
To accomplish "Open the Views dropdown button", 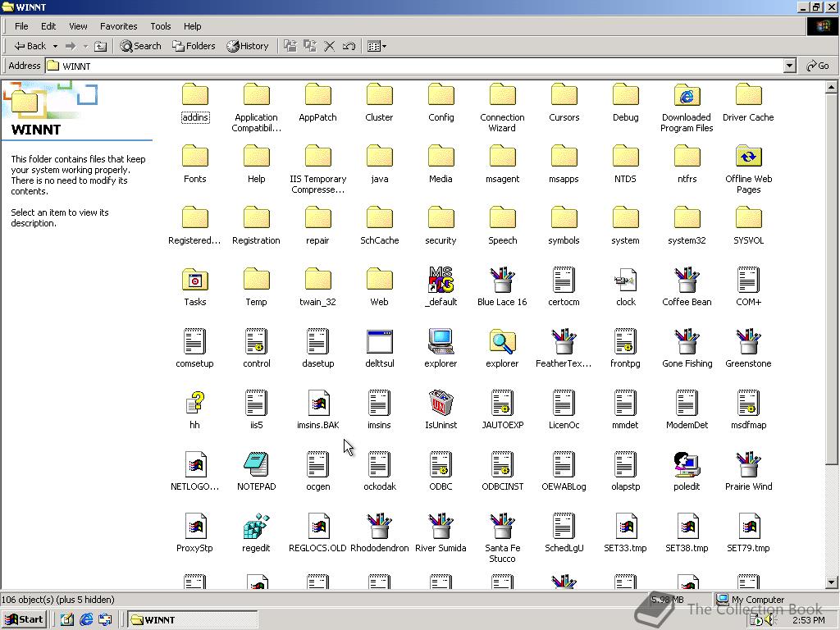I will click(377, 46).
